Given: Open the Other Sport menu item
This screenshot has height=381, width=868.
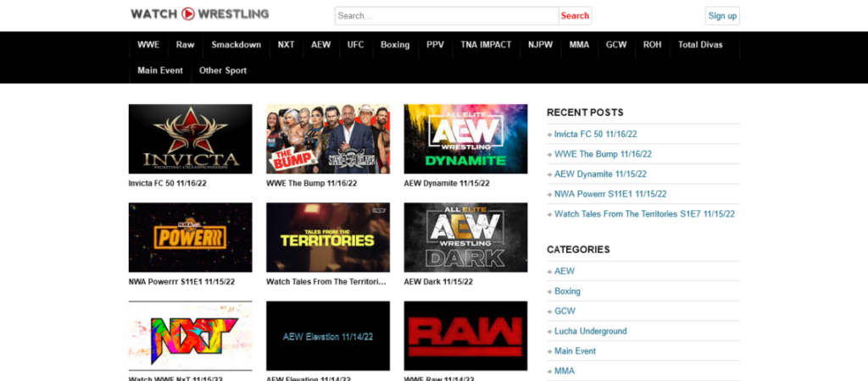Looking at the screenshot, I should point(223,71).
